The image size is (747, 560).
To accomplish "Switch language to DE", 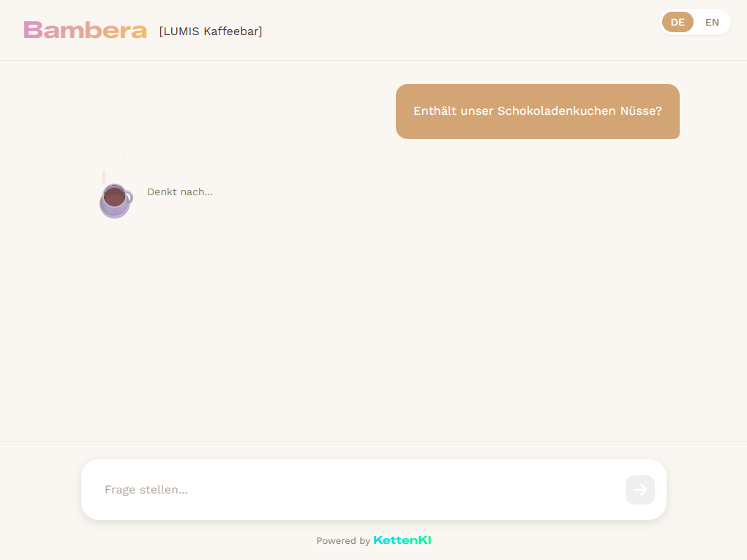I will pos(677,23).
